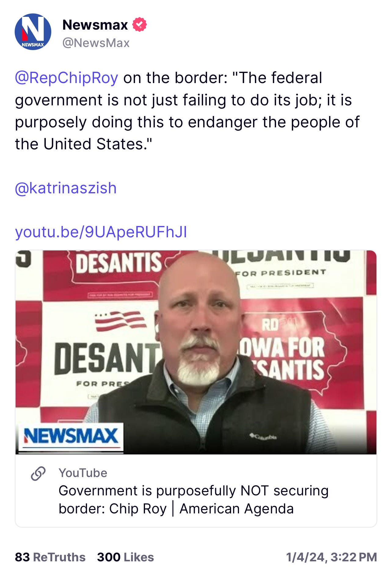Open the Newsmax profile avatar
Screen dimensions: 392x576
[33, 32]
